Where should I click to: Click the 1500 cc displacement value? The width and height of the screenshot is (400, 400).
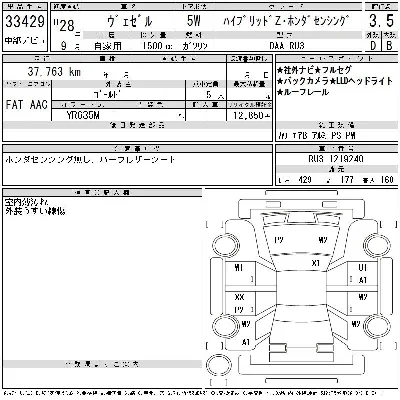pyautogui.click(x=157, y=46)
